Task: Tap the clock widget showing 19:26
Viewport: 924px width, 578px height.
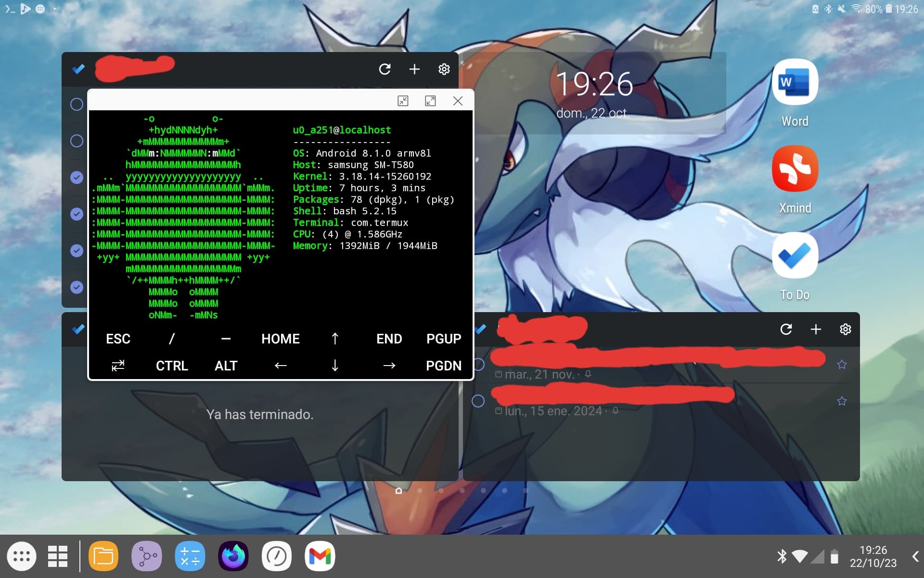Action: 594,84
